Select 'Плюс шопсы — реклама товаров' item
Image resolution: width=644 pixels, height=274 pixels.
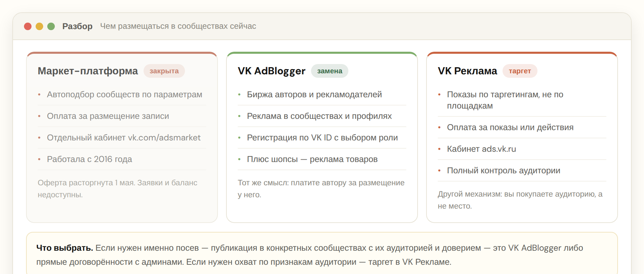322,159
